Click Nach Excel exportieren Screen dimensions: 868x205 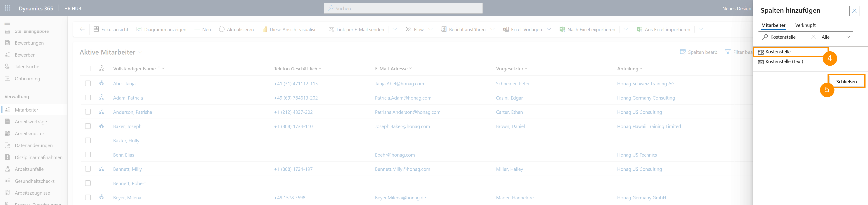click(587, 29)
